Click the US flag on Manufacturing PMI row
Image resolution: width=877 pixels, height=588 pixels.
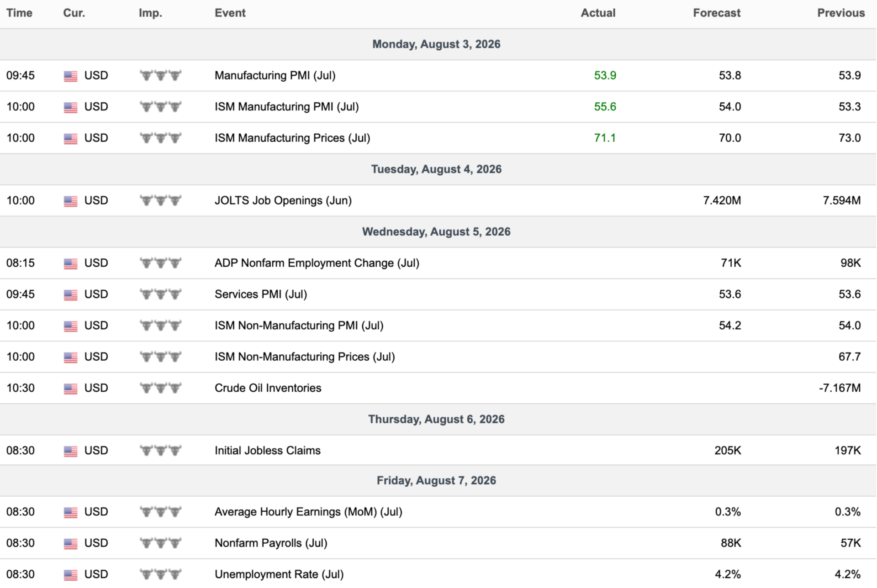(x=70, y=76)
